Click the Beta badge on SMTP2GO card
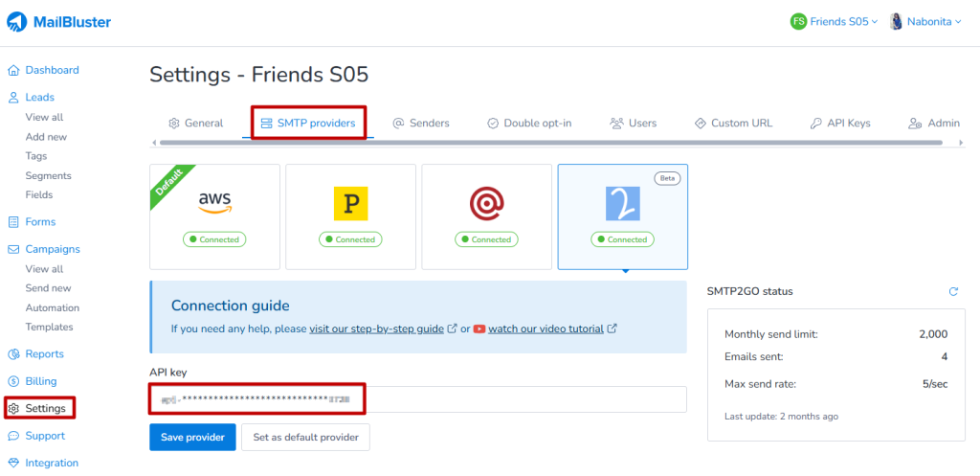980x476 pixels. [x=667, y=178]
